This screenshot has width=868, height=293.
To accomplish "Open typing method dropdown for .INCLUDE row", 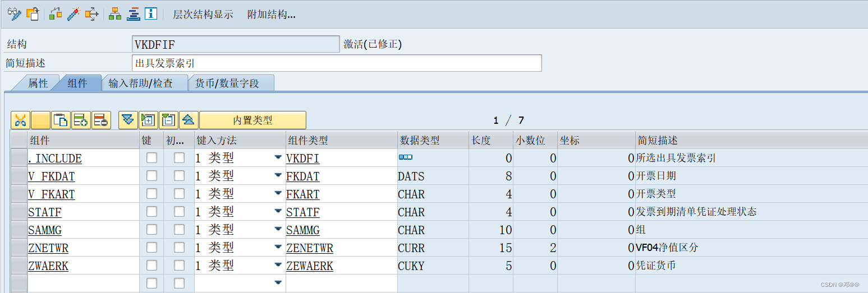I will click(278, 158).
